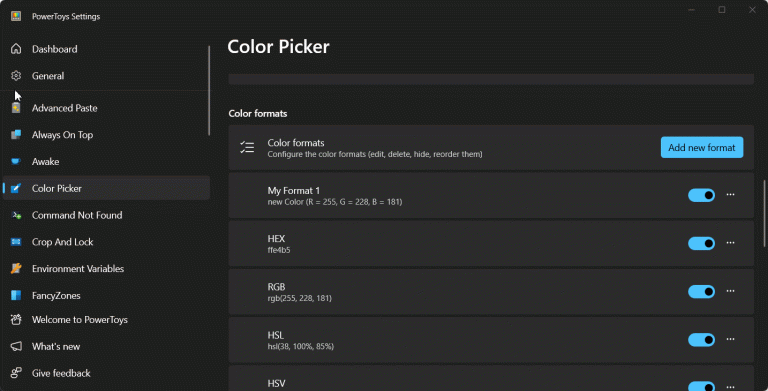Click the Awake cup icon

[16, 162]
